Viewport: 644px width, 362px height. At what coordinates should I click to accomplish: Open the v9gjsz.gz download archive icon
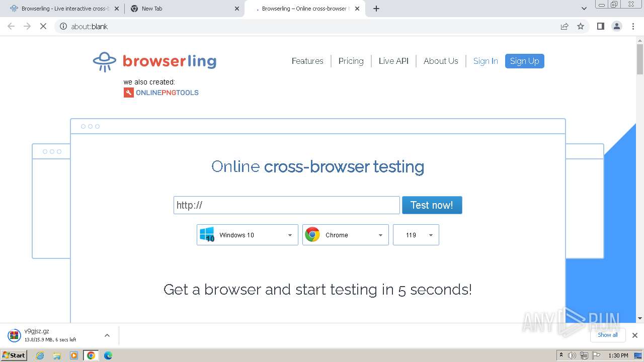coord(14,335)
